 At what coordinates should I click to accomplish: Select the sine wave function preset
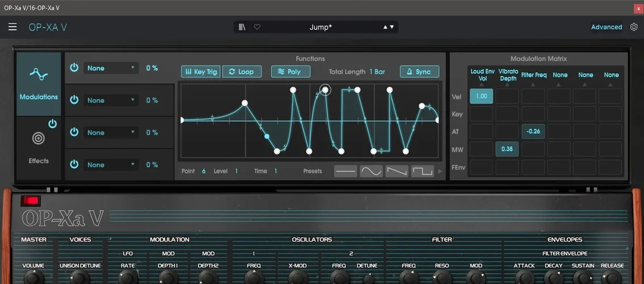[371, 171]
